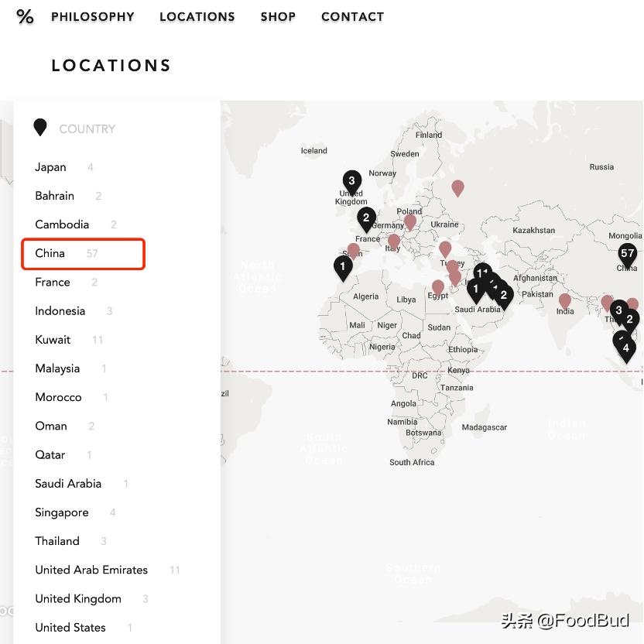
Task: Select Singapore in the country list
Action: (62, 512)
